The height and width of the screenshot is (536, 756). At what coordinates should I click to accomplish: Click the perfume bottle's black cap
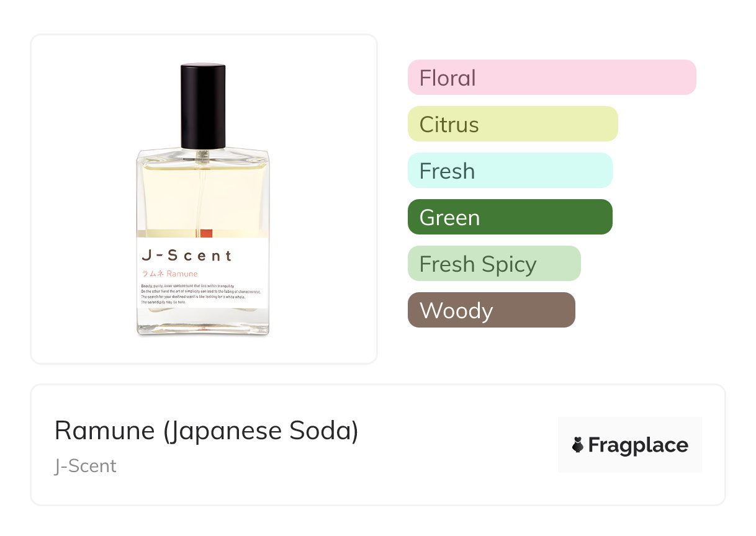203,102
